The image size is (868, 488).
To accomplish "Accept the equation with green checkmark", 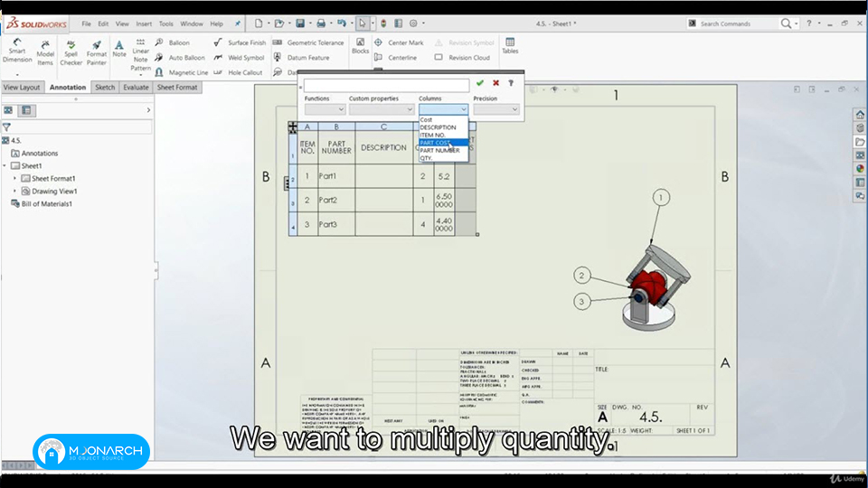I will pyautogui.click(x=480, y=83).
